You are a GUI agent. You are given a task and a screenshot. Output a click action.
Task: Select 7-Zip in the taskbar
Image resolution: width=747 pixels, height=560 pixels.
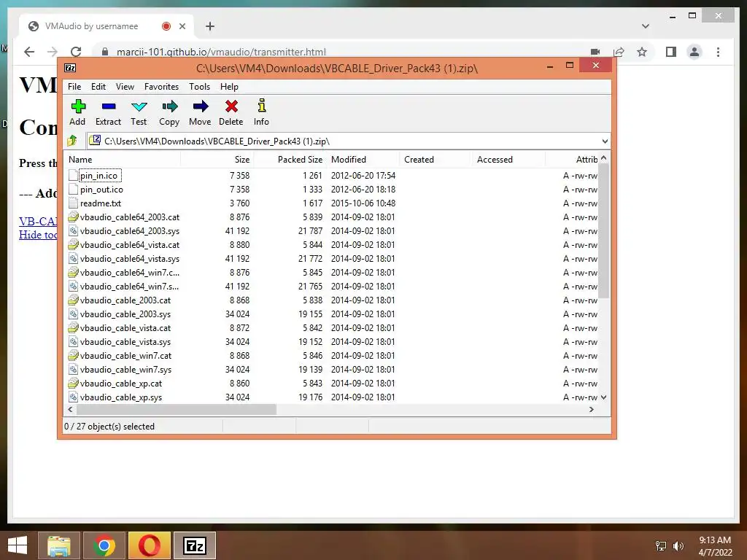[x=194, y=545]
